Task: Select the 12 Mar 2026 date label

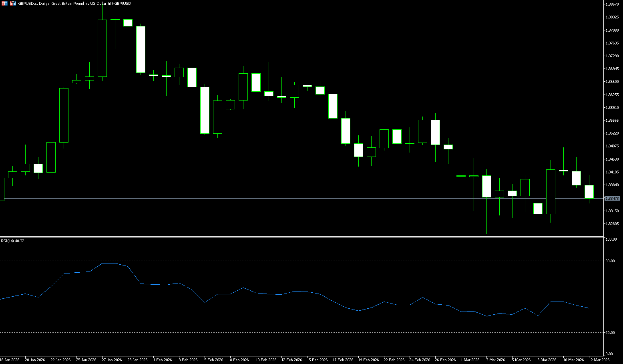Action: coord(599,360)
